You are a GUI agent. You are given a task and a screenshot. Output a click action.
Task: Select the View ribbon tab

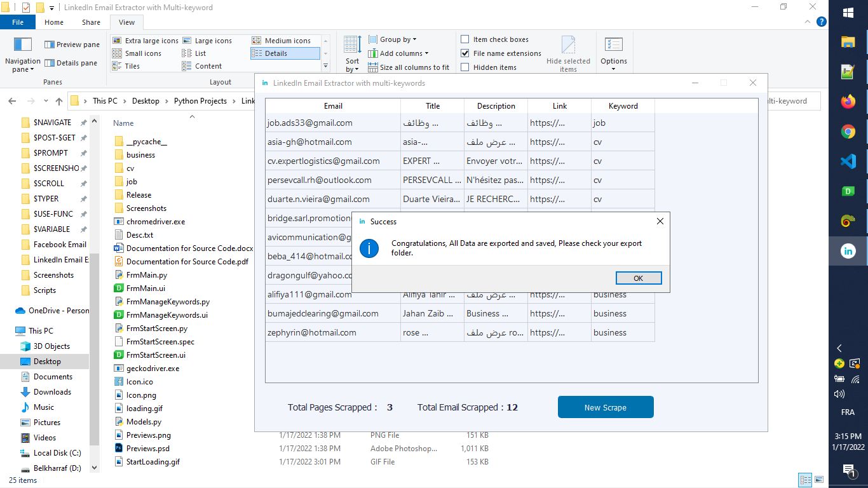click(126, 22)
